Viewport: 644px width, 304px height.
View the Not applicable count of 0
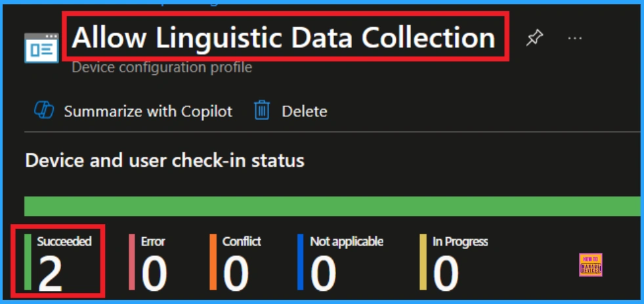[x=323, y=272]
